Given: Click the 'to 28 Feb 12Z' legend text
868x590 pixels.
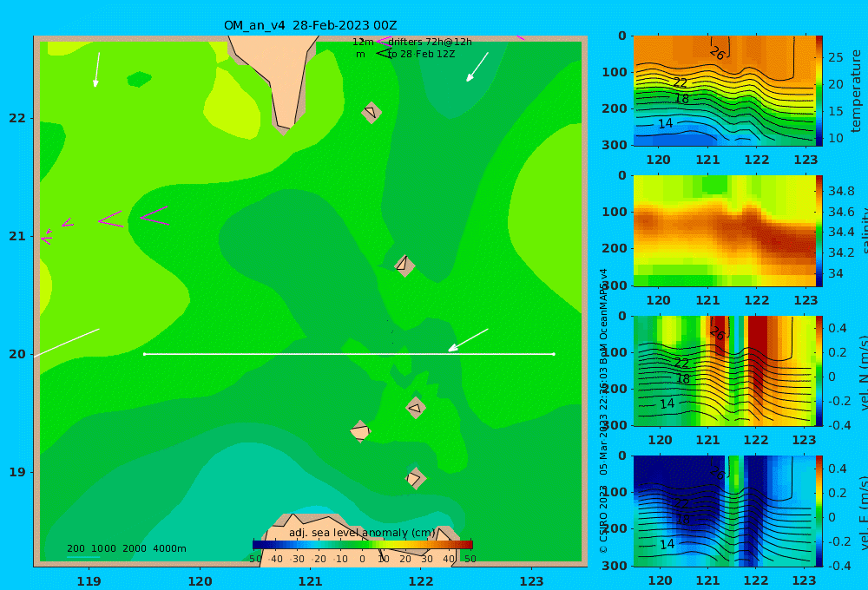Looking at the screenshot, I should tap(421, 55).
